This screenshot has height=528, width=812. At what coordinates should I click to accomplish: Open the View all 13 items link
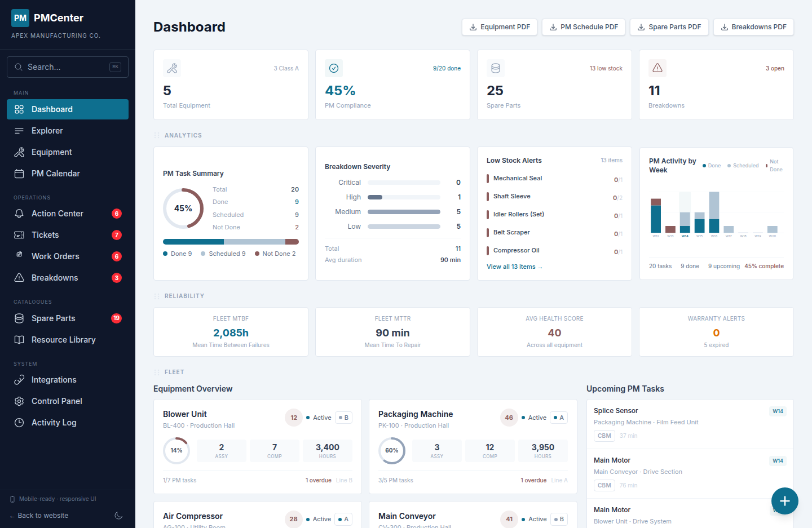(x=514, y=266)
